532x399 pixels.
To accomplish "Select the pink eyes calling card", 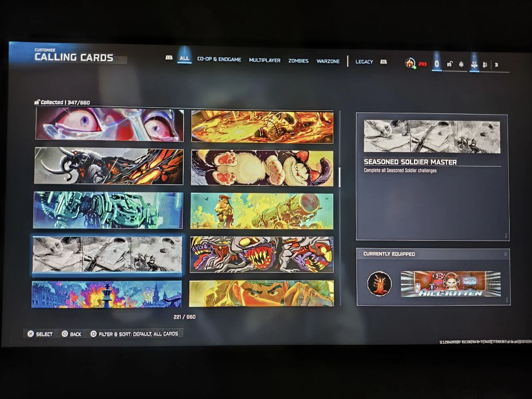I will point(110,125).
